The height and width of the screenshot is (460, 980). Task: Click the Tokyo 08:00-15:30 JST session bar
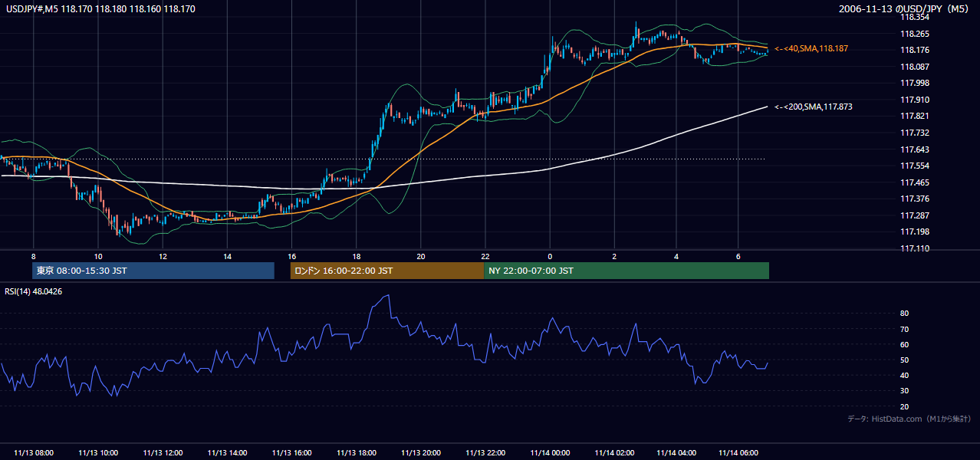click(153, 271)
